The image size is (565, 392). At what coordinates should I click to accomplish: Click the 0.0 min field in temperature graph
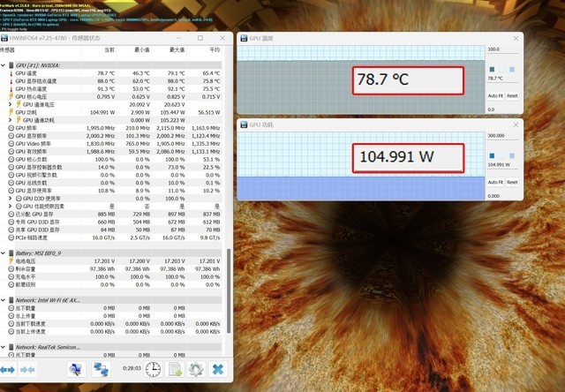coord(503,109)
